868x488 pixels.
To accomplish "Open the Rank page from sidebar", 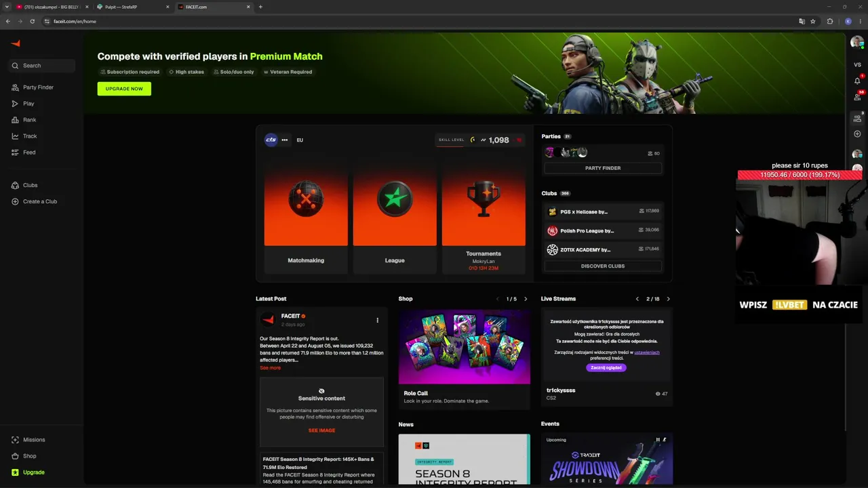I will (x=29, y=120).
